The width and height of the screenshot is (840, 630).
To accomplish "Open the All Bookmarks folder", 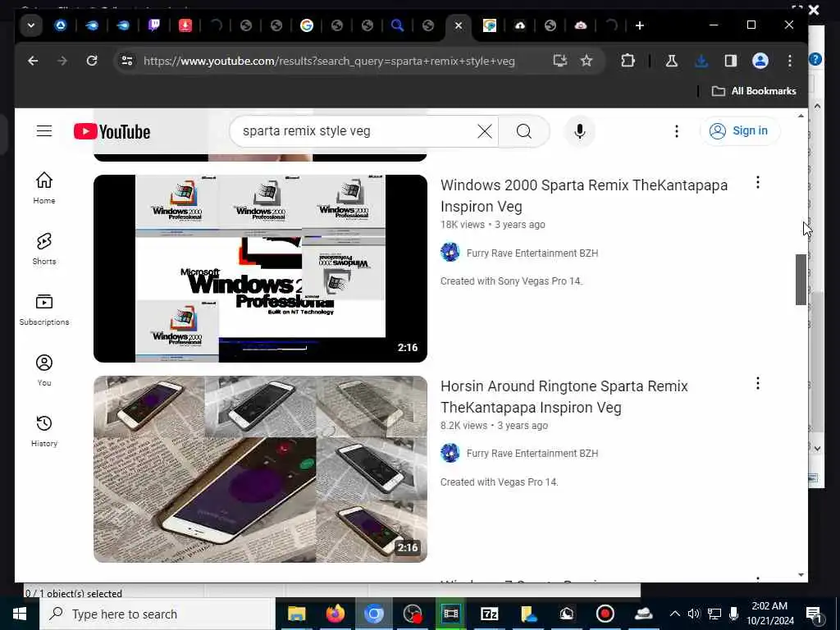I will click(754, 91).
